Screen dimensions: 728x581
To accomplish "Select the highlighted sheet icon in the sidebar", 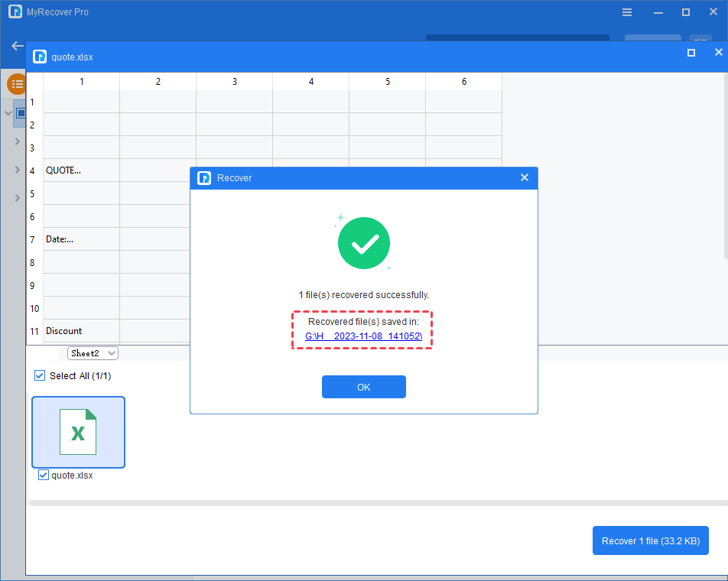I will (x=21, y=113).
